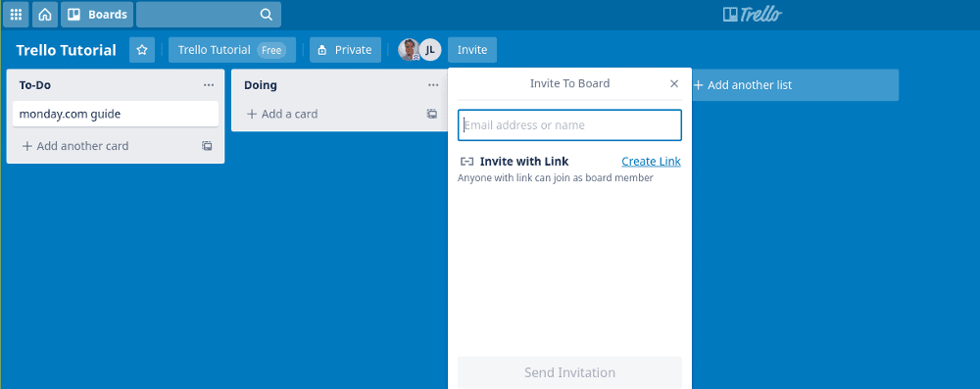Close the Invite To Board popup
The height and width of the screenshot is (389, 980).
674,84
